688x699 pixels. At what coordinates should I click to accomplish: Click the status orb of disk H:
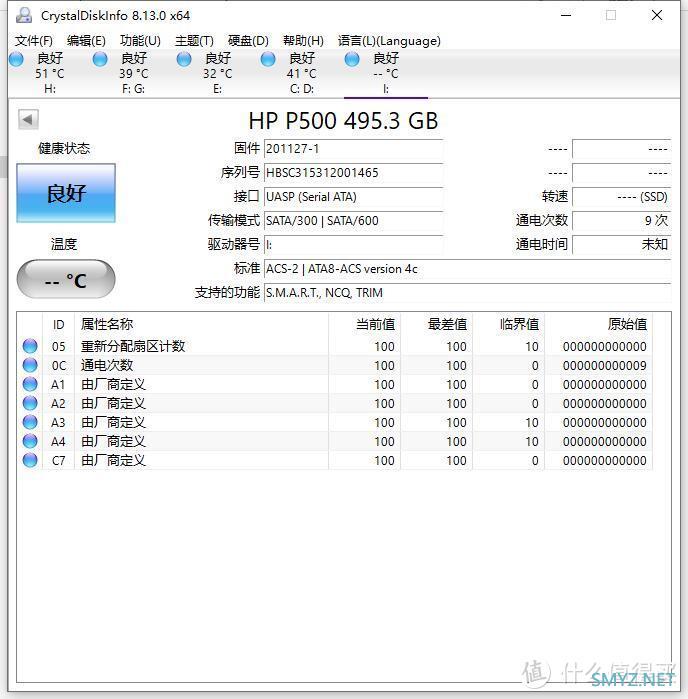(16, 59)
